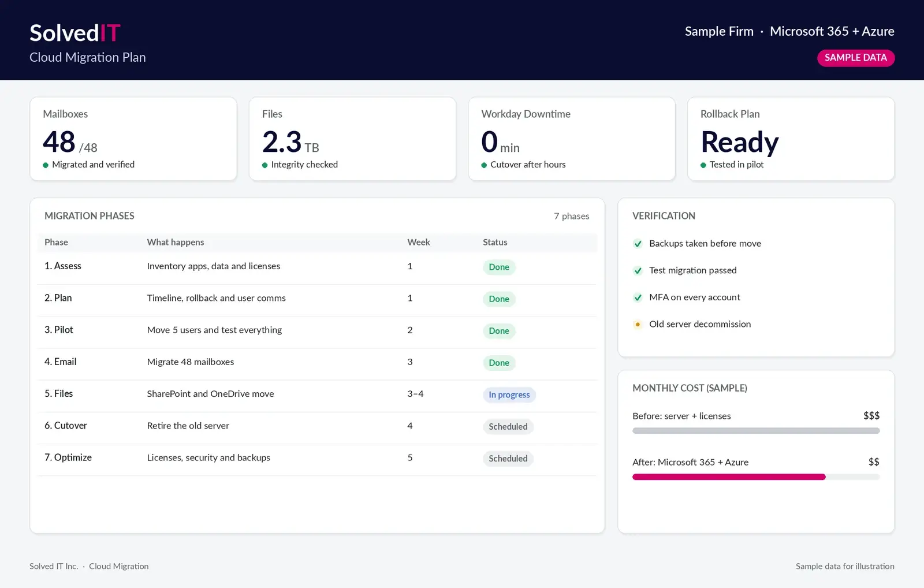Click the Backups taken before move text

[705, 244]
